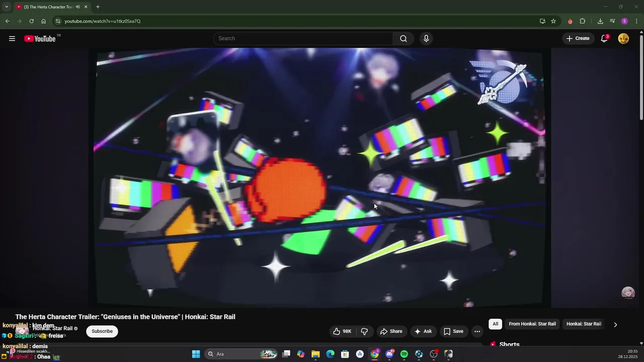Screen dimensions: 644x362
Task: Show next filter chips with arrow
Action: 615,325
